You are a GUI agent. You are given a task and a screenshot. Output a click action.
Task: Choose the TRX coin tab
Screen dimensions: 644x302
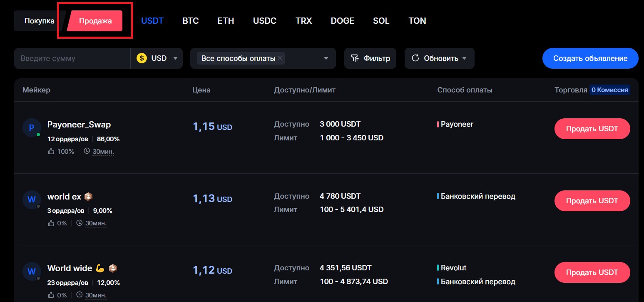coord(303,21)
